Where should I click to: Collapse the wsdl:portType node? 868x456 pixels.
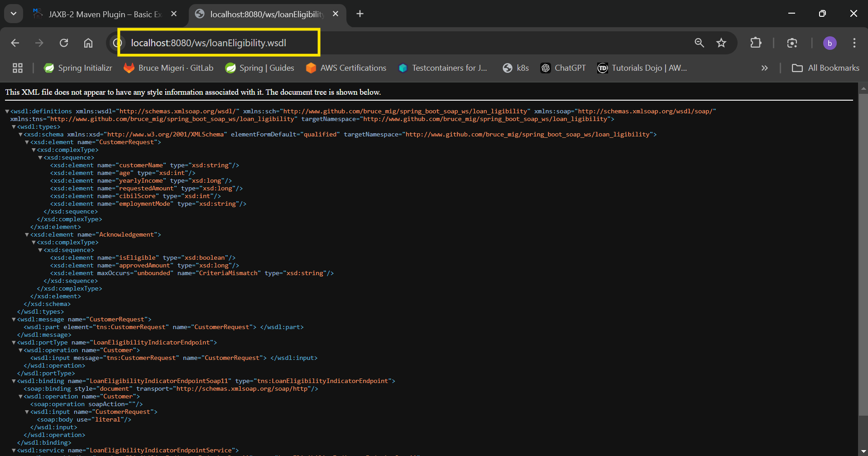click(14, 343)
